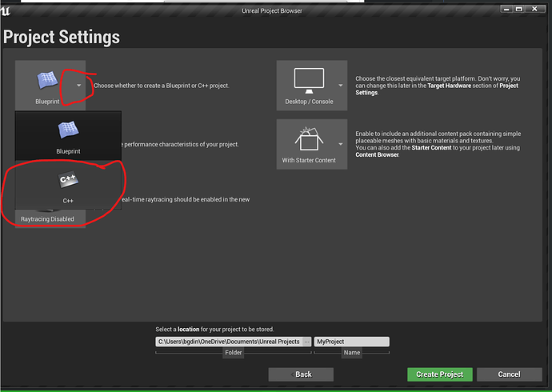Screen dimensions: 552x392
Task: Expand the With Starter Content dropdown arrow
Action: pyautogui.click(x=341, y=144)
